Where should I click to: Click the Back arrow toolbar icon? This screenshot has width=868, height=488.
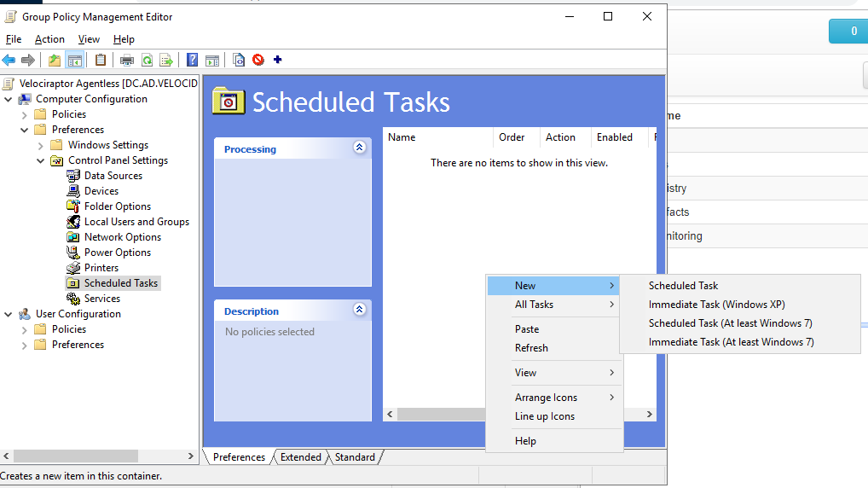point(9,60)
